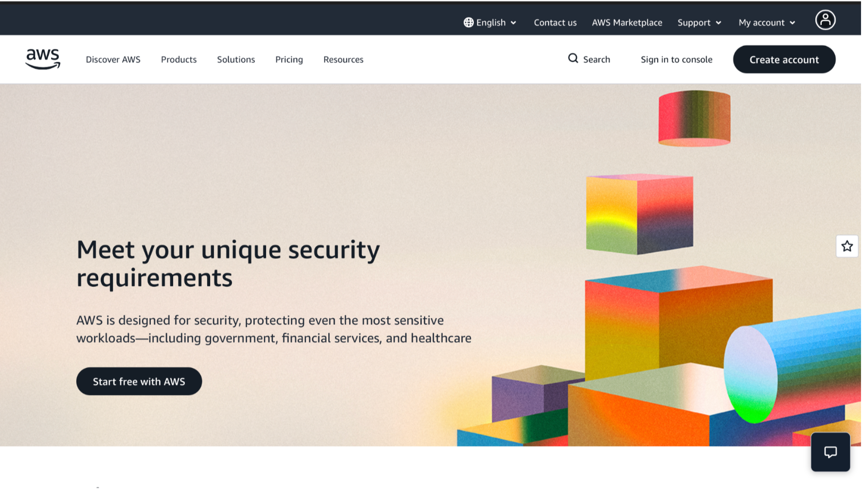Screen dimensions: 862x504
Task: Open the My account dropdown
Action: (x=767, y=22)
